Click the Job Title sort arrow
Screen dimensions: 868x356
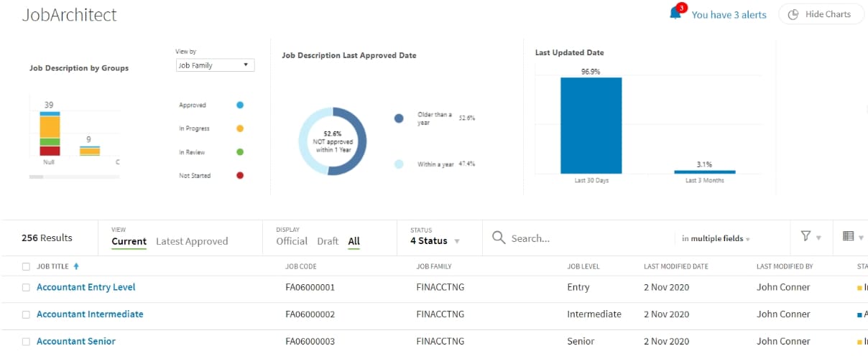coord(77,266)
